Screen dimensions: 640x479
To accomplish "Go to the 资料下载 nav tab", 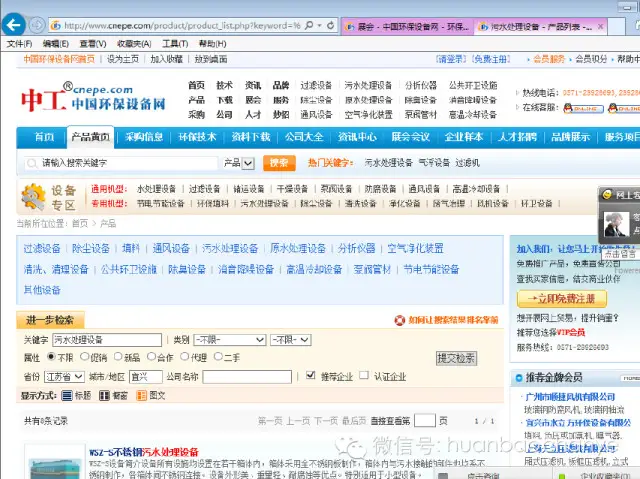I will coord(251,137).
